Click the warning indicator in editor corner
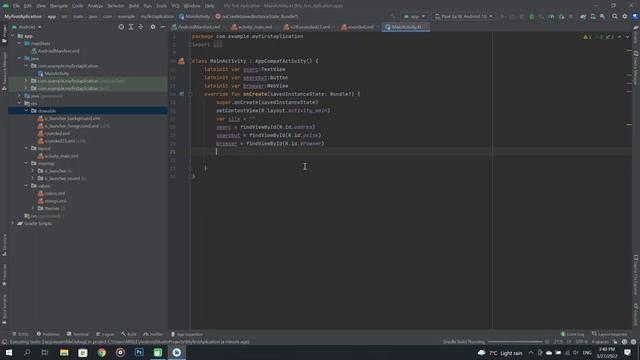This screenshot has width=640, height=360. pyautogui.click(x=587, y=37)
